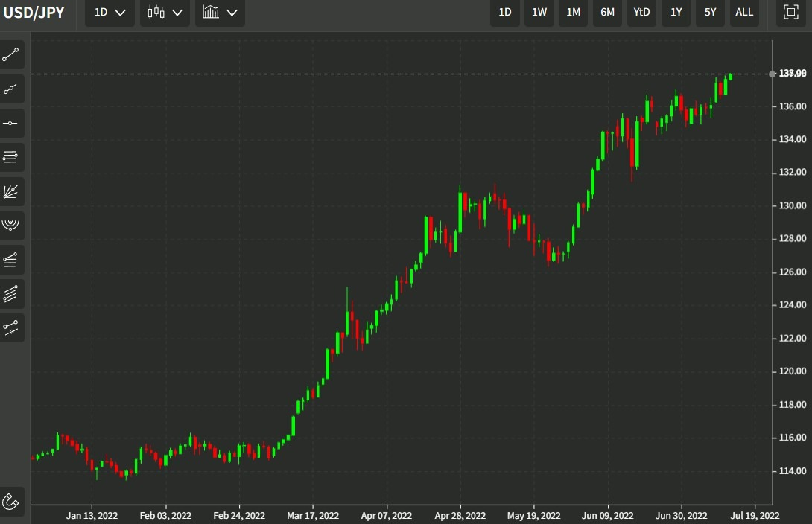Open the 1D interval dropdown

(110, 13)
